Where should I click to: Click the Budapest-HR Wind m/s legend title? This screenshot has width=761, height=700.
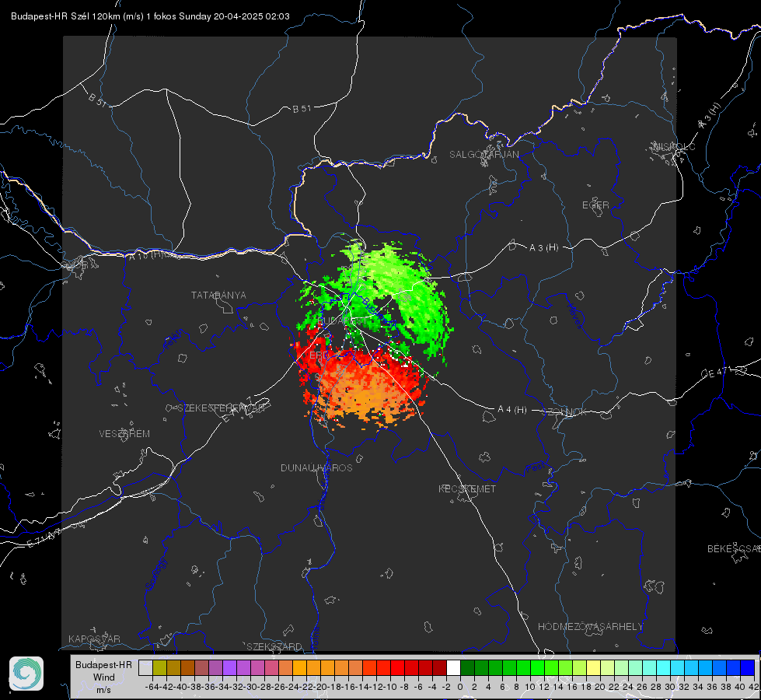click(104, 677)
